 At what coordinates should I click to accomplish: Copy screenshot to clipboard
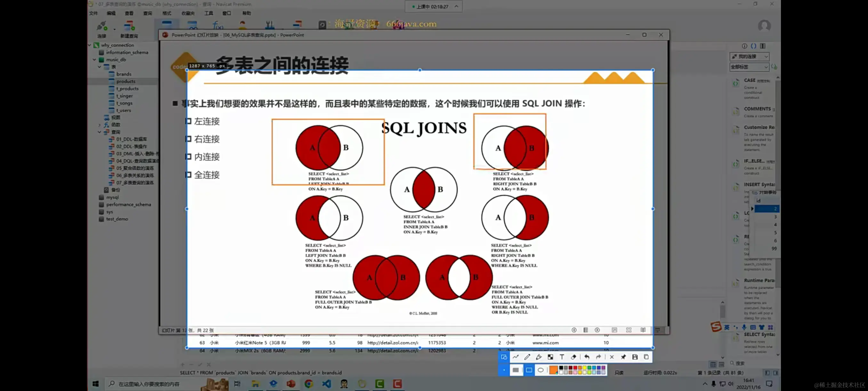click(x=646, y=357)
